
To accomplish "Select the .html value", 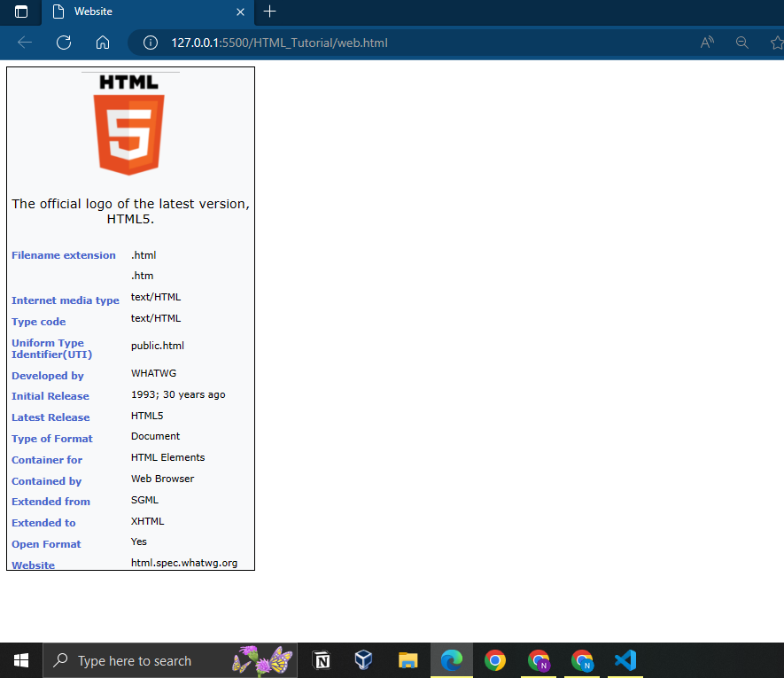I will tap(144, 255).
